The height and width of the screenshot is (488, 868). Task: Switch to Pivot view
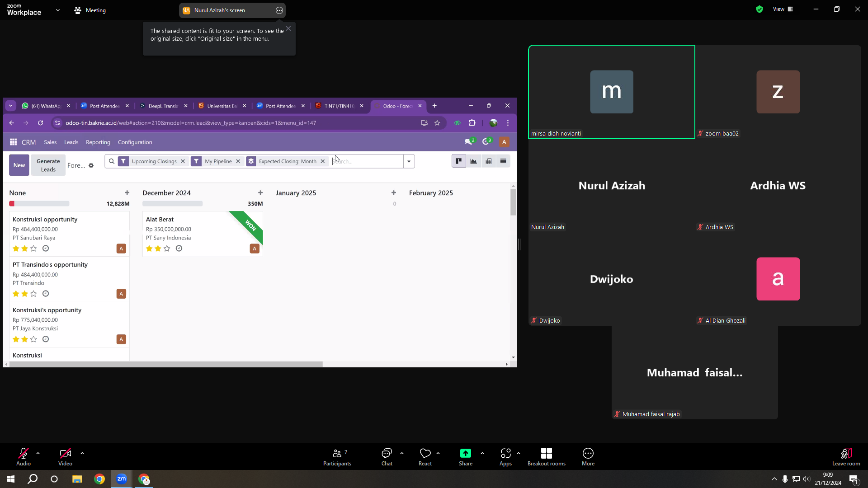point(489,161)
